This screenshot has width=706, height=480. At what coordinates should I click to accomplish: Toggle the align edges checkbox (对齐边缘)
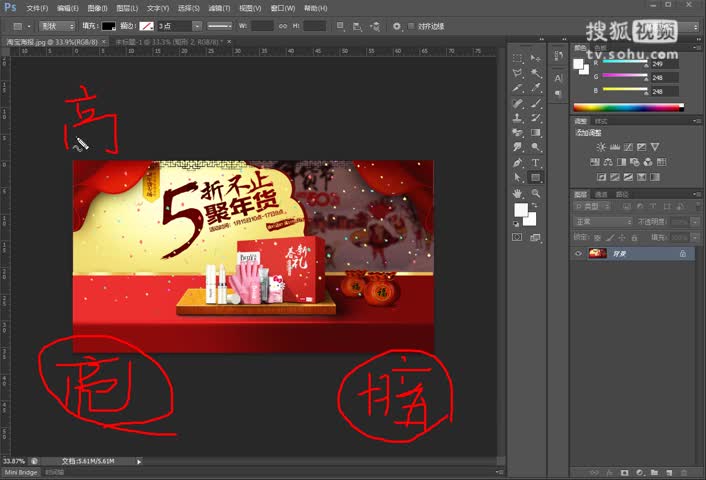click(x=411, y=26)
